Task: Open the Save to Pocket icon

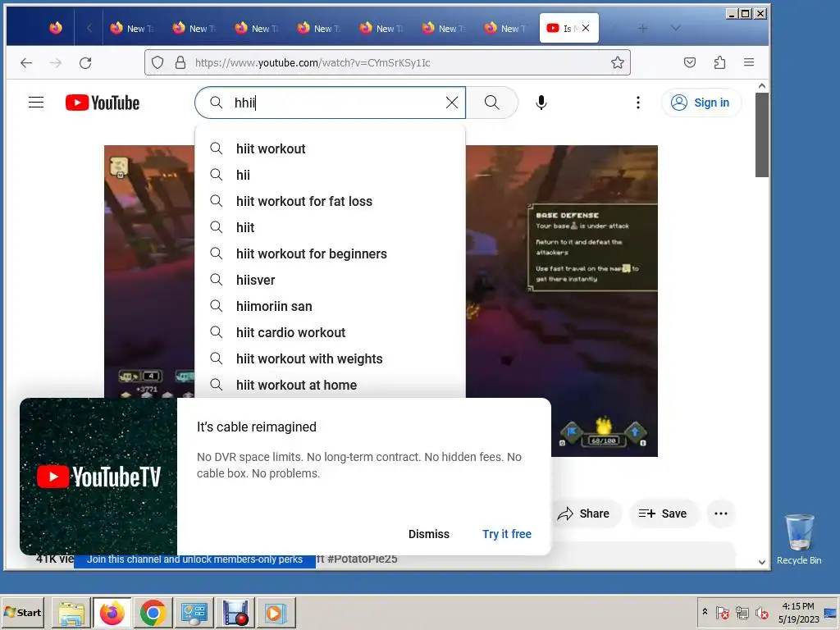Action: 689,62
